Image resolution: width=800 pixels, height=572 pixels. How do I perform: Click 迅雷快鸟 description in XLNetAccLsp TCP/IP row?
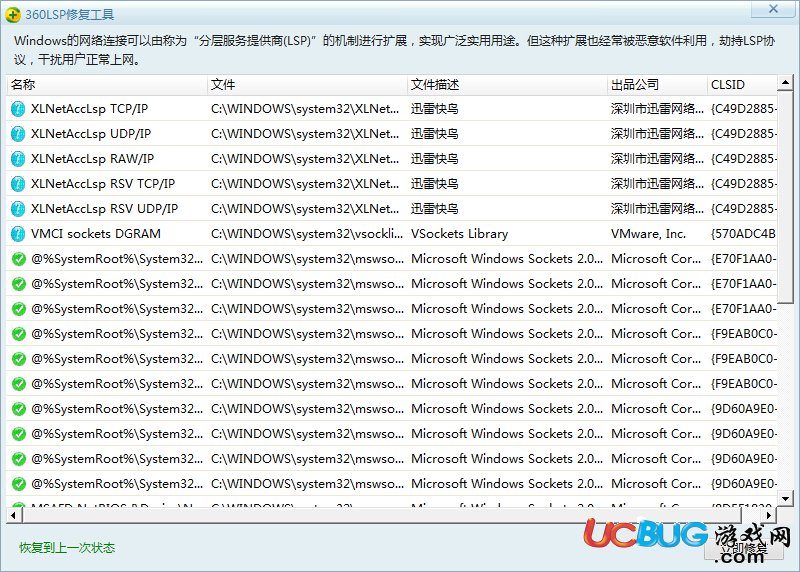pyautogui.click(x=435, y=109)
